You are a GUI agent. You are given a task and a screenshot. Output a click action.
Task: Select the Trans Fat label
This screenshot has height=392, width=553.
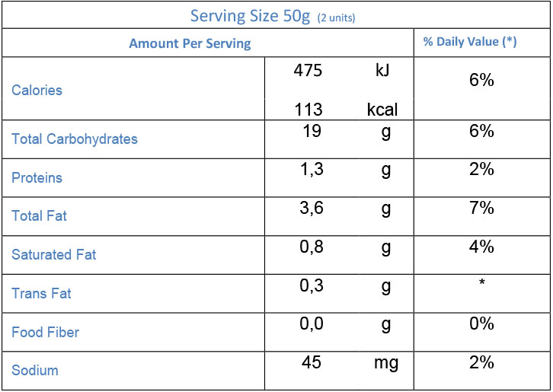41,293
